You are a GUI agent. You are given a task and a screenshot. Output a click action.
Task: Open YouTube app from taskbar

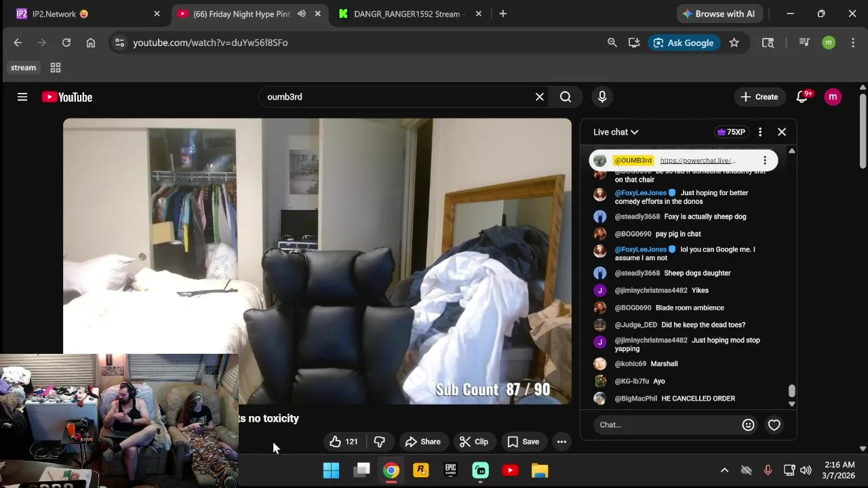[x=510, y=470]
